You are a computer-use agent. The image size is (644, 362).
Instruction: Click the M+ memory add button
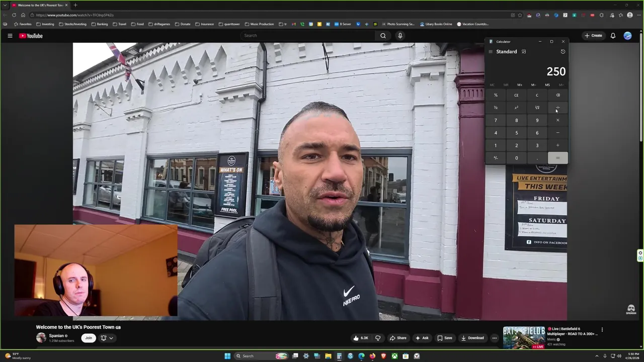[x=520, y=85]
